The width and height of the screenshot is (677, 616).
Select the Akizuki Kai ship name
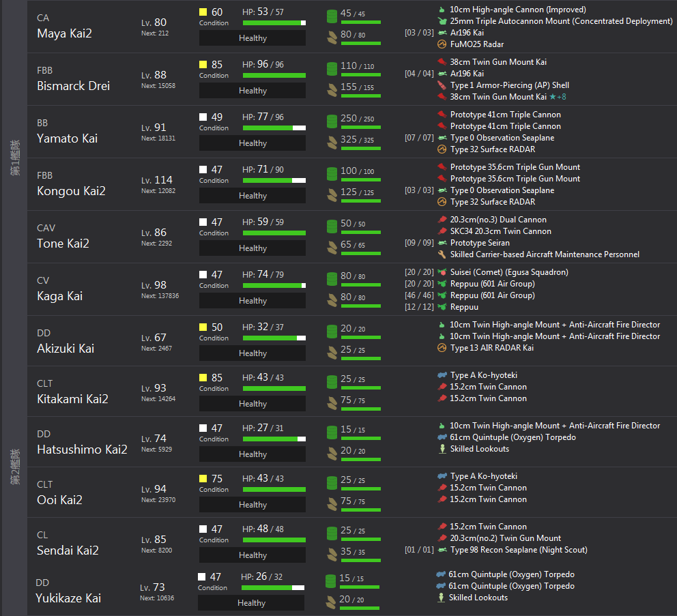(x=66, y=349)
